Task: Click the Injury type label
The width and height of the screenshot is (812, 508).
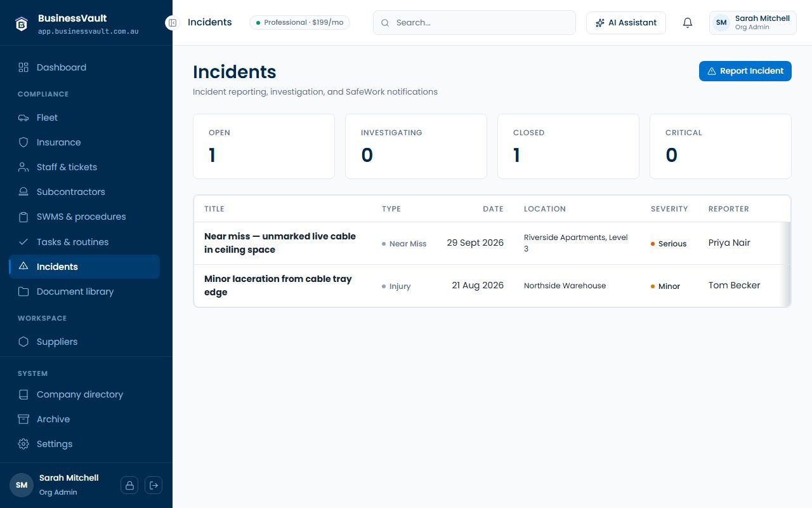Action: 396,286
